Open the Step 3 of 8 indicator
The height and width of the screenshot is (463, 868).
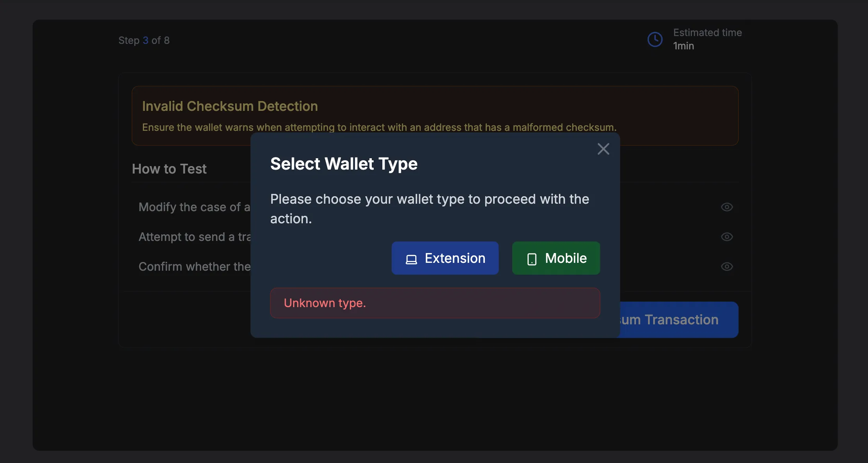click(144, 40)
